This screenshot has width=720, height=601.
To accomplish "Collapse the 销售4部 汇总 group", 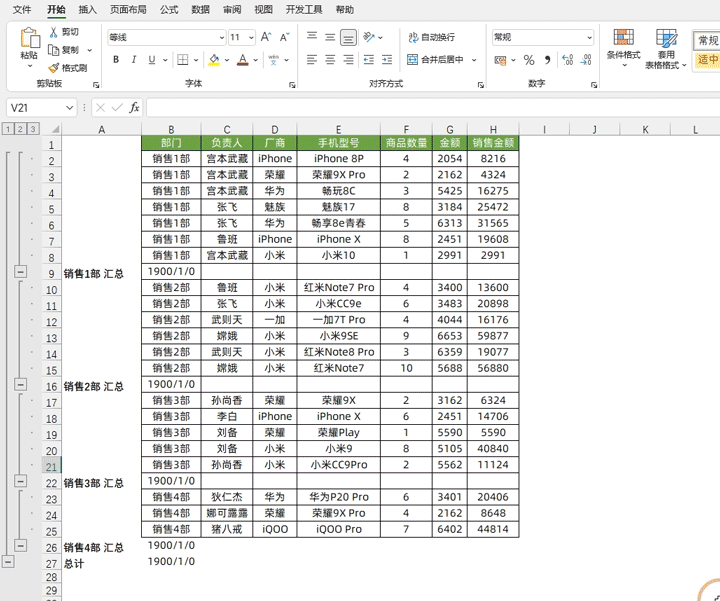I will click(x=20, y=545).
